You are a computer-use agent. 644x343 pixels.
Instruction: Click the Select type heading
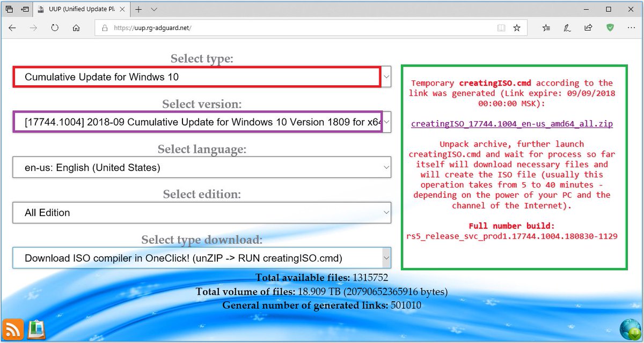pos(202,58)
